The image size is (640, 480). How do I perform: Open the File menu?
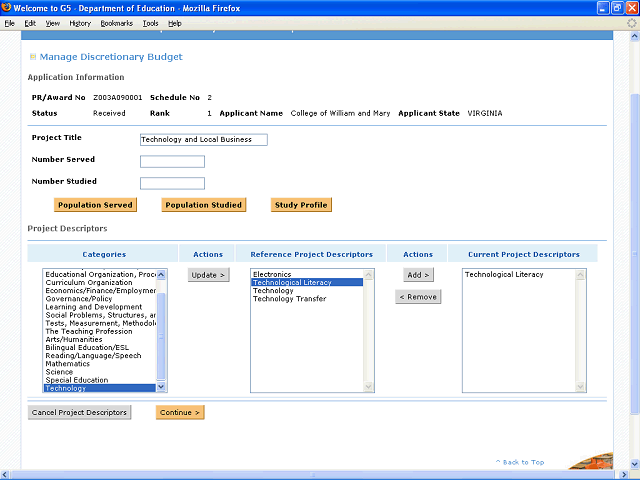[x=10, y=22]
